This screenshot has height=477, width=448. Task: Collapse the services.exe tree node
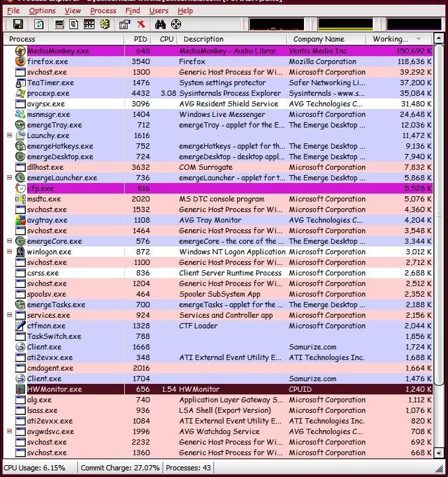click(10, 315)
